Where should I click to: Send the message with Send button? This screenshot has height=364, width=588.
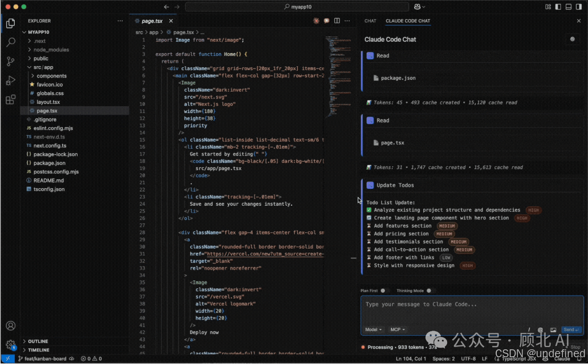pos(571,330)
